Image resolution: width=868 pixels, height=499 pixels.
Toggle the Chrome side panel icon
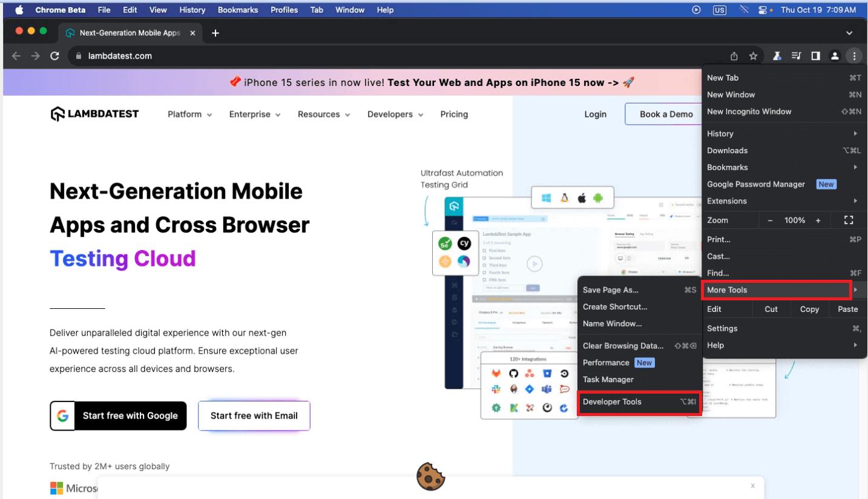pos(815,56)
